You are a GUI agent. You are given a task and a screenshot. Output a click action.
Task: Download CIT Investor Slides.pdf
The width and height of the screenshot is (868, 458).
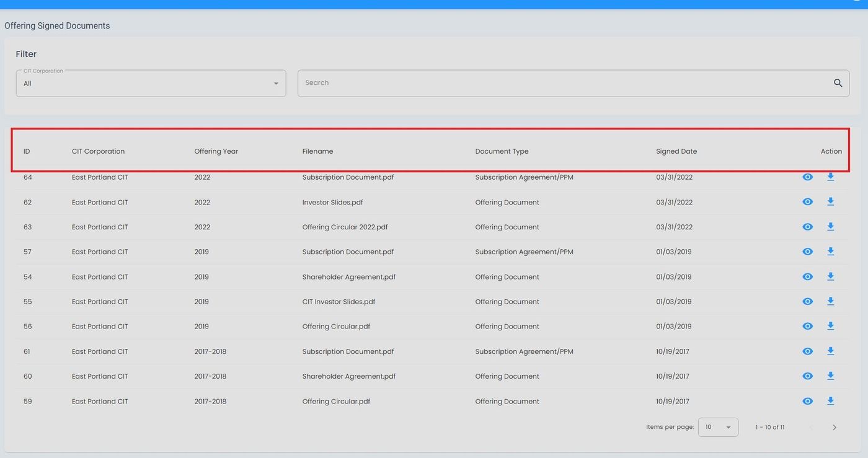coord(830,302)
